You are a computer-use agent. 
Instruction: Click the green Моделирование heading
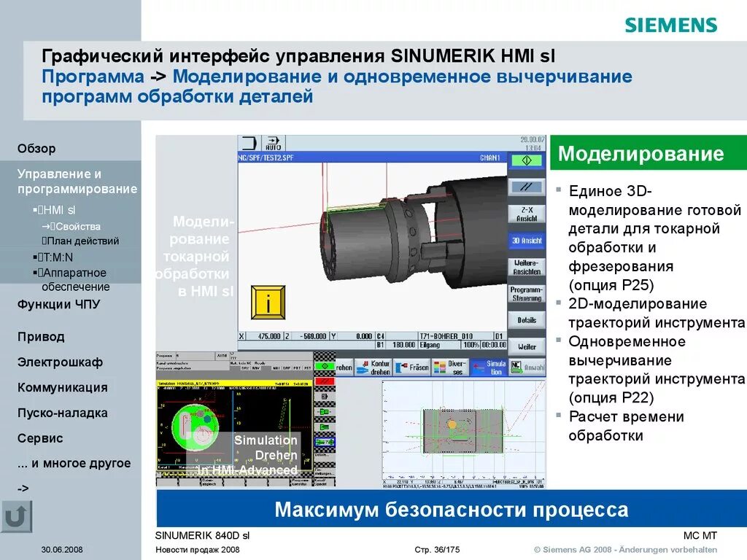(x=649, y=153)
